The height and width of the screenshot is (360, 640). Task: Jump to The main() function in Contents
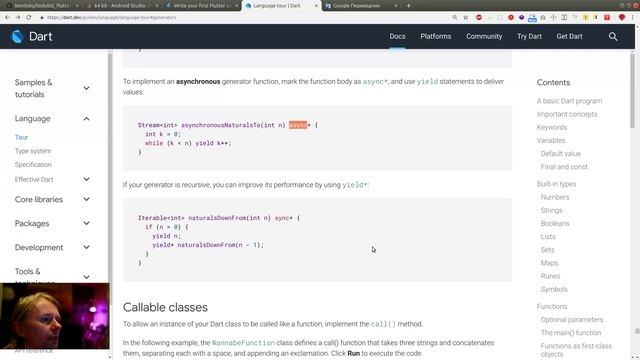pos(571,333)
